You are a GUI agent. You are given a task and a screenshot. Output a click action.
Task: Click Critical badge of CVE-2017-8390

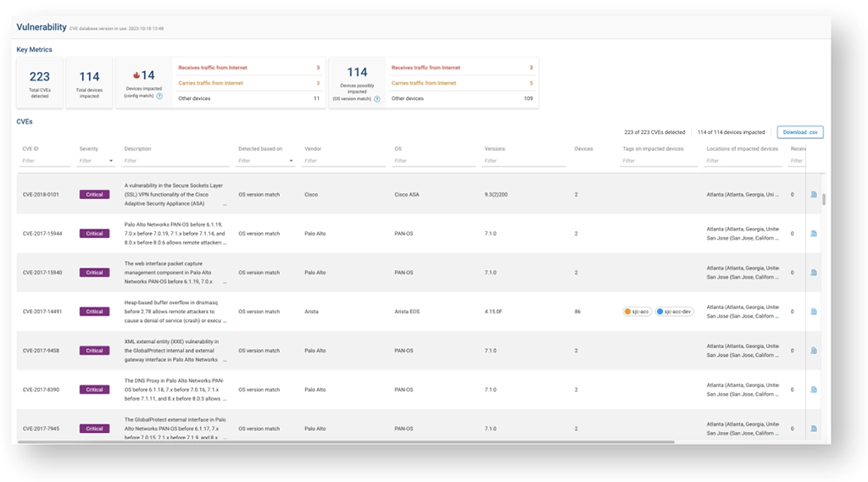(94, 390)
